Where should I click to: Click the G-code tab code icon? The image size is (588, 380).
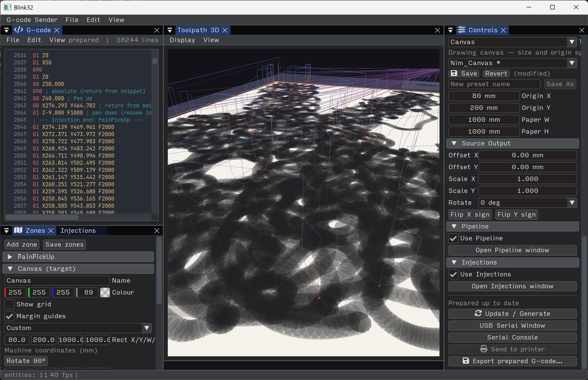pyautogui.click(x=19, y=30)
